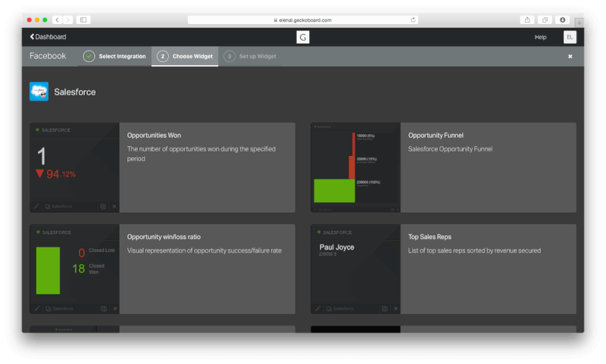Switch to Choose Widget step

coord(185,56)
